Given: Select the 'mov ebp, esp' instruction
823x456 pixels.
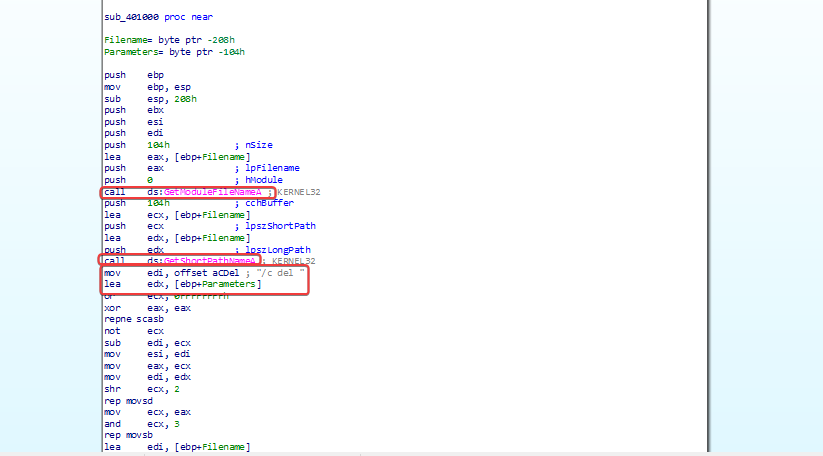Looking at the screenshot, I should 147,87.
